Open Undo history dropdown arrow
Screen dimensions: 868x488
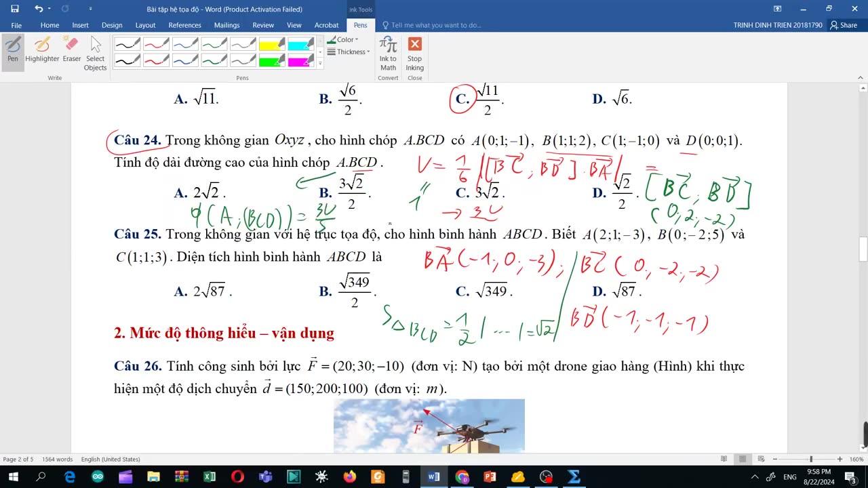(x=49, y=9)
